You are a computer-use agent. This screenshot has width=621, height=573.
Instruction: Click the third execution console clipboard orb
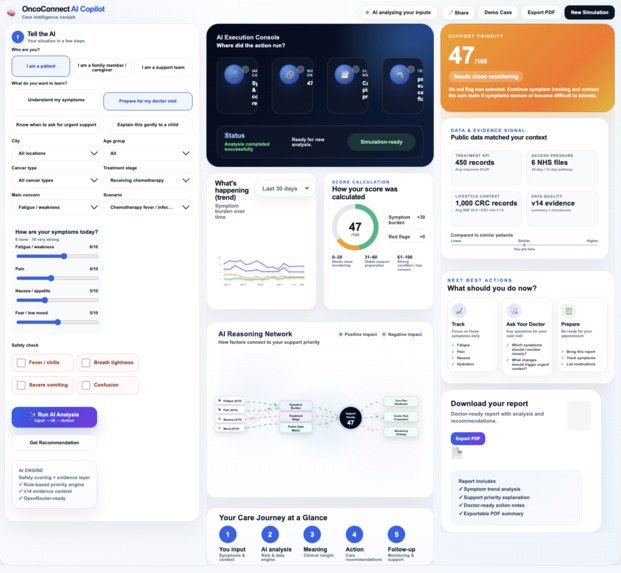click(345, 74)
